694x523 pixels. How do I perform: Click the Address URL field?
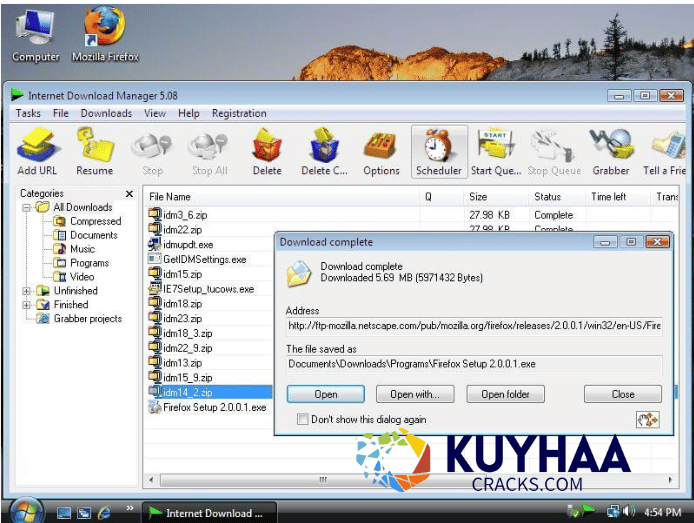[x=474, y=326]
